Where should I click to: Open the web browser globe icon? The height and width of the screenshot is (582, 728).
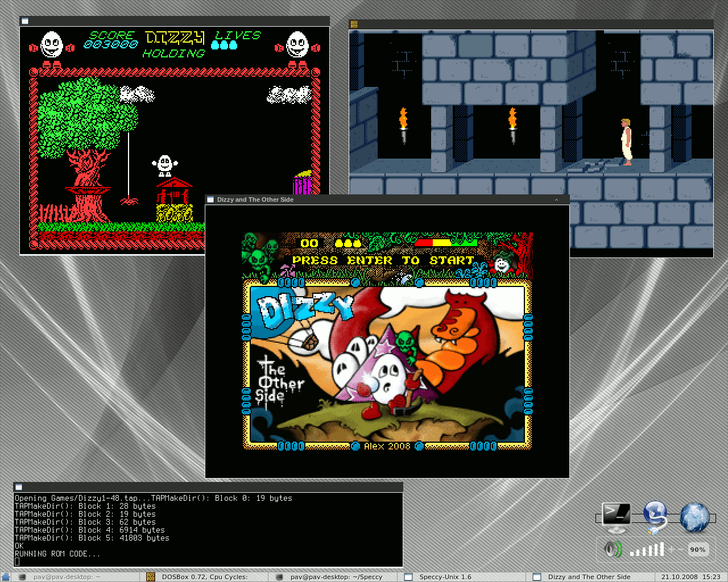click(695, 517)
